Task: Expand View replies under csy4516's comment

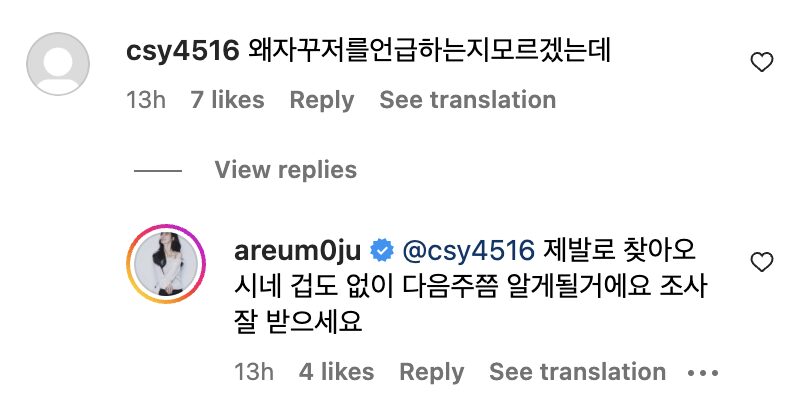Action: (286, 170)
